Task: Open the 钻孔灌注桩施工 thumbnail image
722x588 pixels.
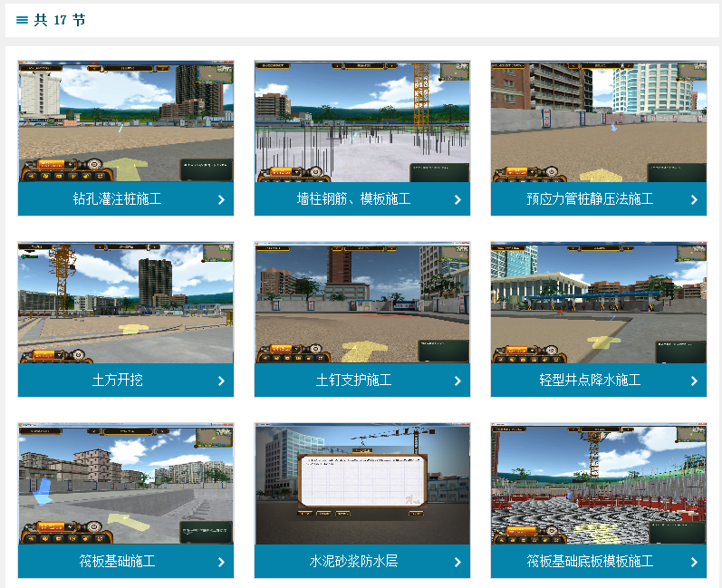Action: 126,121
